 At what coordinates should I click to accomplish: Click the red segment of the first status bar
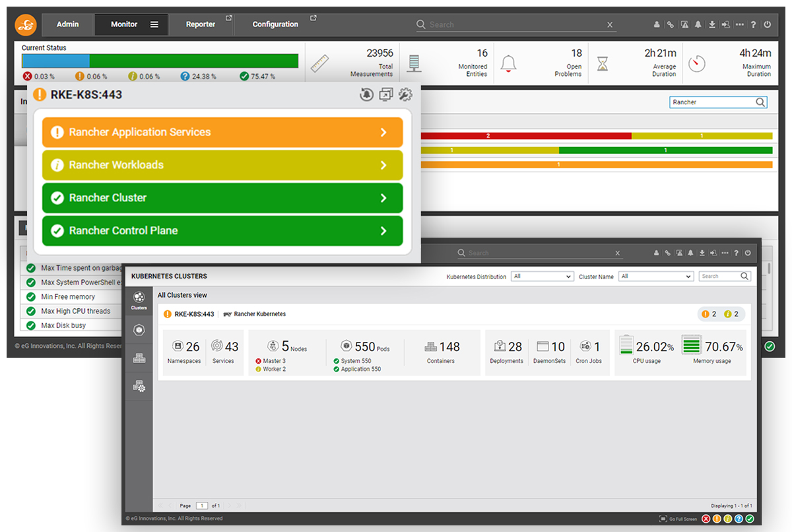point(526,135)
